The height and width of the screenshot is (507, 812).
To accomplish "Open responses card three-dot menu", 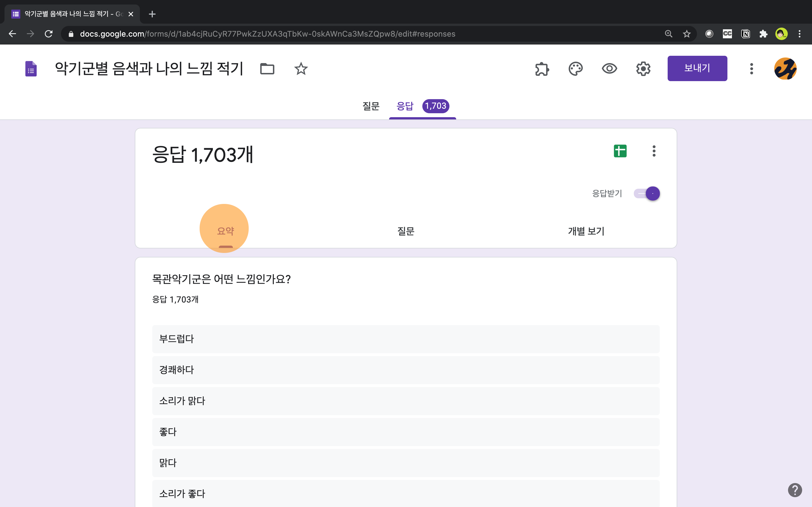I will (x=654, y=151).
